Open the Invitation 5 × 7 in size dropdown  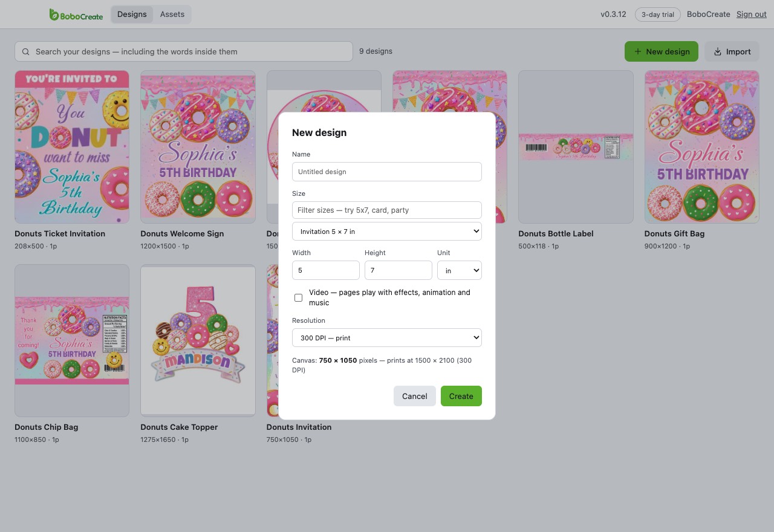387,232
